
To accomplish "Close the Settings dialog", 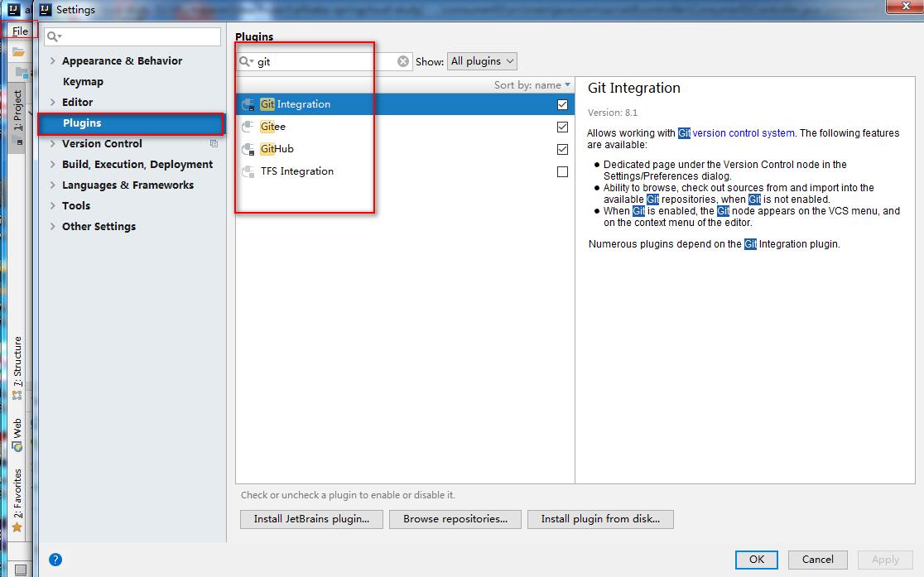I will click(906, 6).
